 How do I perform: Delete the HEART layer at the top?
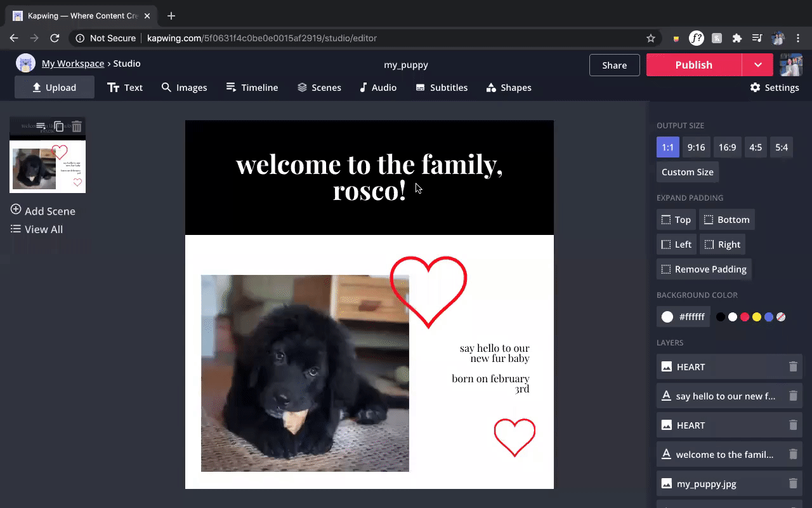[793, 366]
